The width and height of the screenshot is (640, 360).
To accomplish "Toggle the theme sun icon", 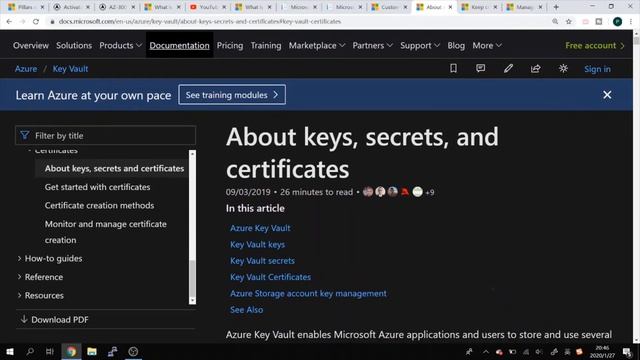I will [563, 69].
